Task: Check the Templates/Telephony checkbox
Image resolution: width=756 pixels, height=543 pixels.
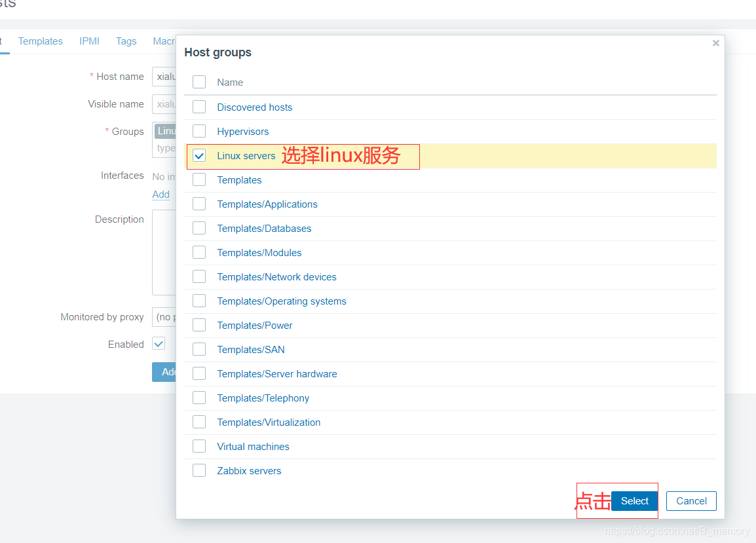Action: [x=199, y=398]
